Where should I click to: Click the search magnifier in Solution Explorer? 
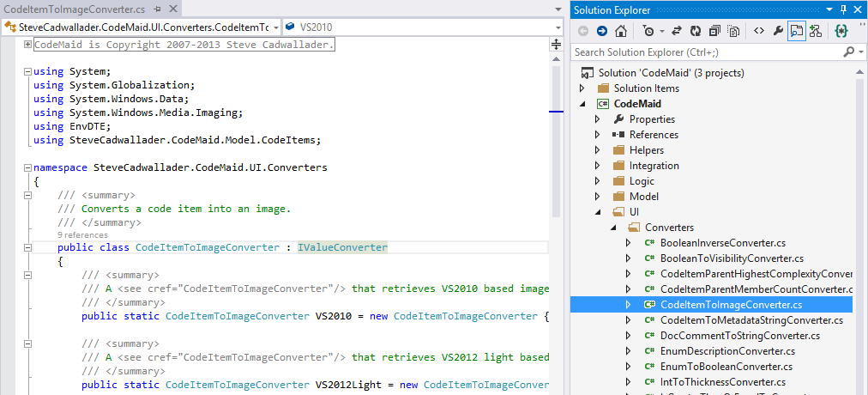point(848,52)
